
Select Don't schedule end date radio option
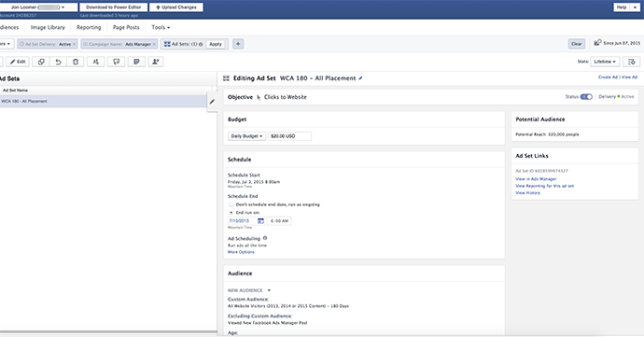coord(231,204)
